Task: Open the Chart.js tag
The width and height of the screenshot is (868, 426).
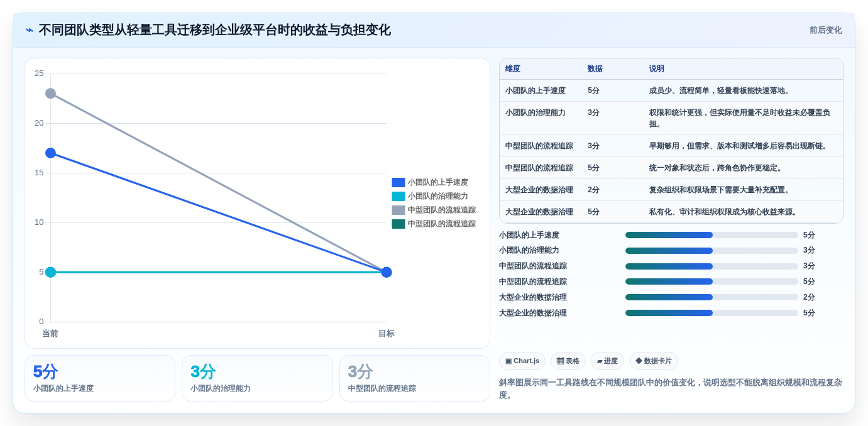Action: [522, 361]
